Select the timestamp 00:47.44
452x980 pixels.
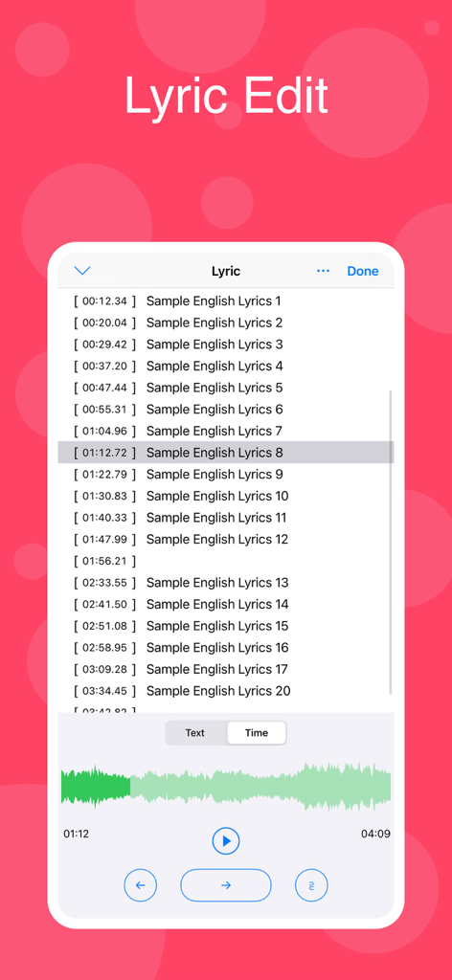pos(104,388)
